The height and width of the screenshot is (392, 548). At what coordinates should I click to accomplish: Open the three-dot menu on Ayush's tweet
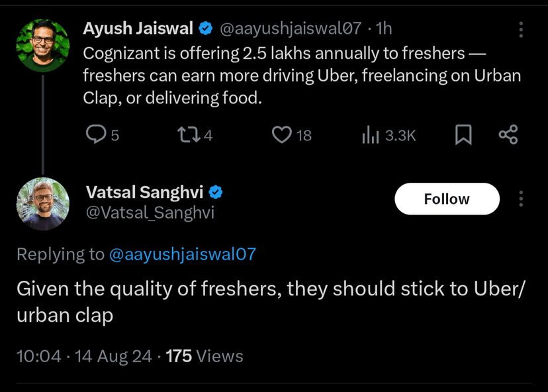tap(521, 30)
